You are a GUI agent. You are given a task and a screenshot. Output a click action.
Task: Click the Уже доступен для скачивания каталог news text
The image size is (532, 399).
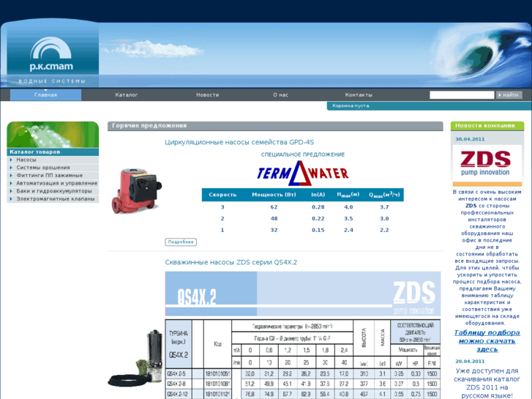487,383
